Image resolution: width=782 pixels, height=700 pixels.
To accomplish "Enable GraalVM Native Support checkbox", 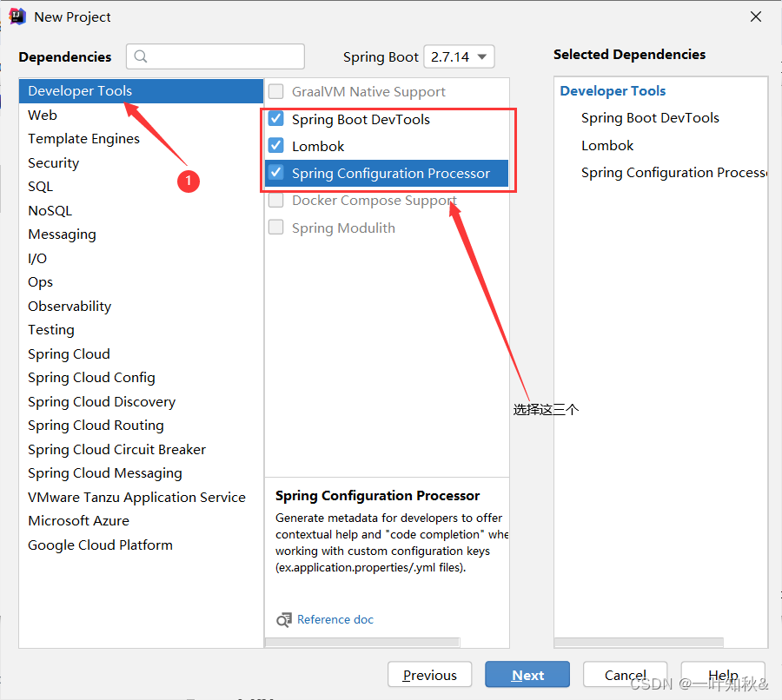I will pos(275,91).
